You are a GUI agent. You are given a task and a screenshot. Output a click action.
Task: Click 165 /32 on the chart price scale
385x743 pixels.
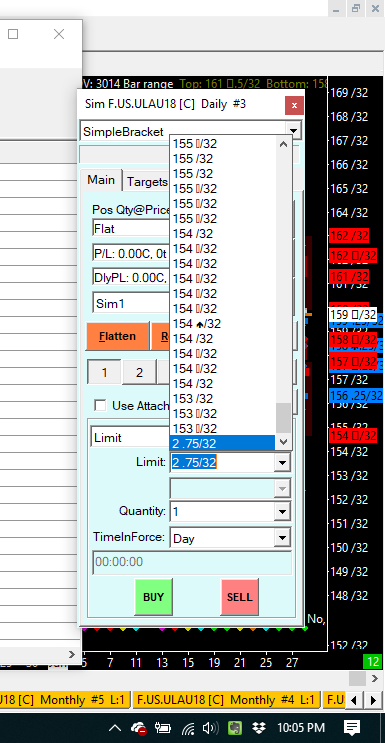(349, 189)
